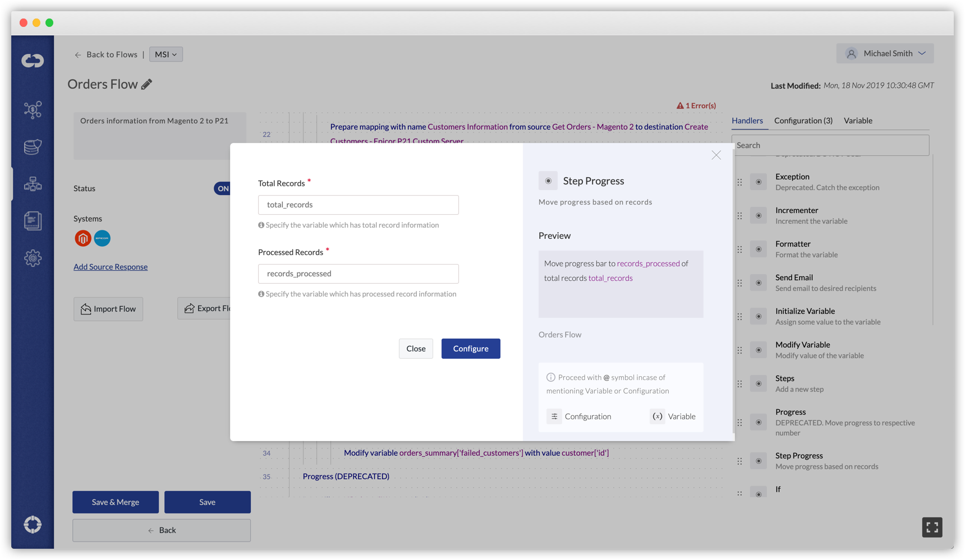965x560 pixels.
Task: Click the Close button in dialog
Action: click(416, 349)
